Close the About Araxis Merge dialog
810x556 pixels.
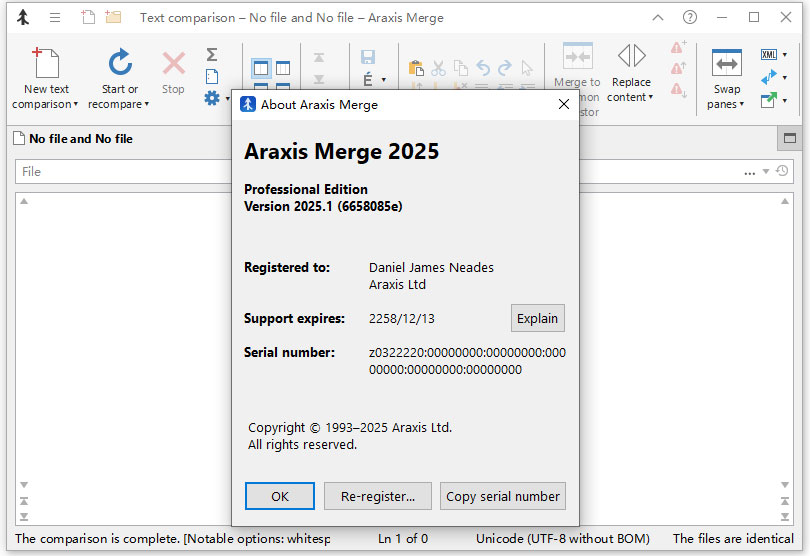pos(564,104)
